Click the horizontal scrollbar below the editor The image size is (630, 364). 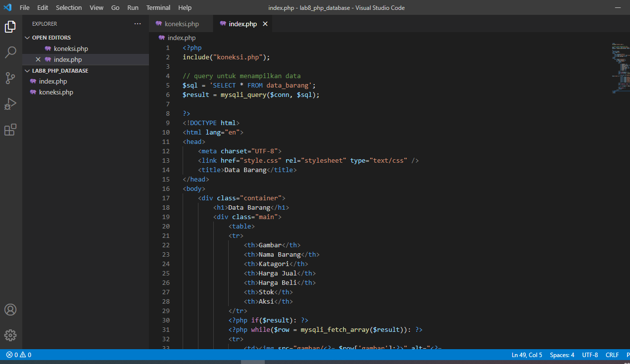(252, 362)
